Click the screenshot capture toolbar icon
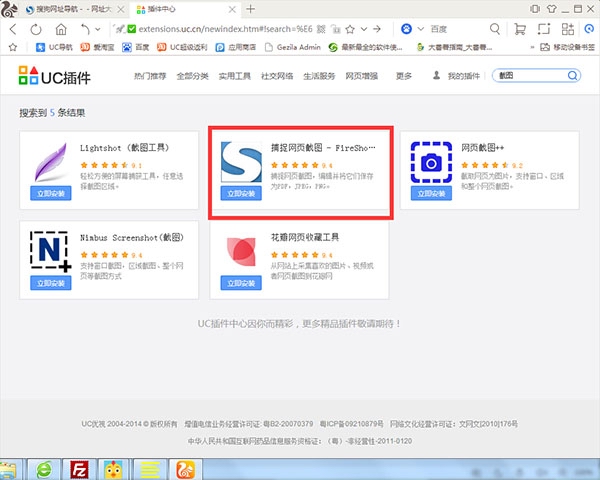The image size is (600, 480). 544,29
